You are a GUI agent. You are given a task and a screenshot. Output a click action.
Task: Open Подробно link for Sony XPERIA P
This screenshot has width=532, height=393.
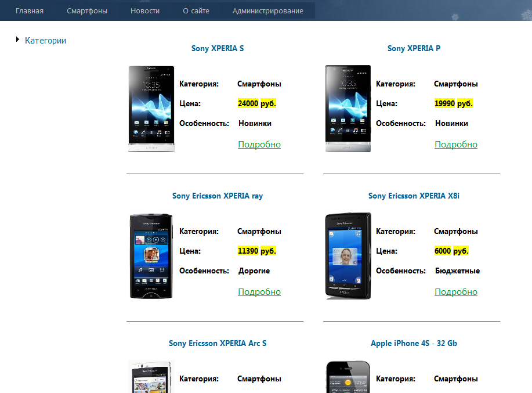click(456, 144)
